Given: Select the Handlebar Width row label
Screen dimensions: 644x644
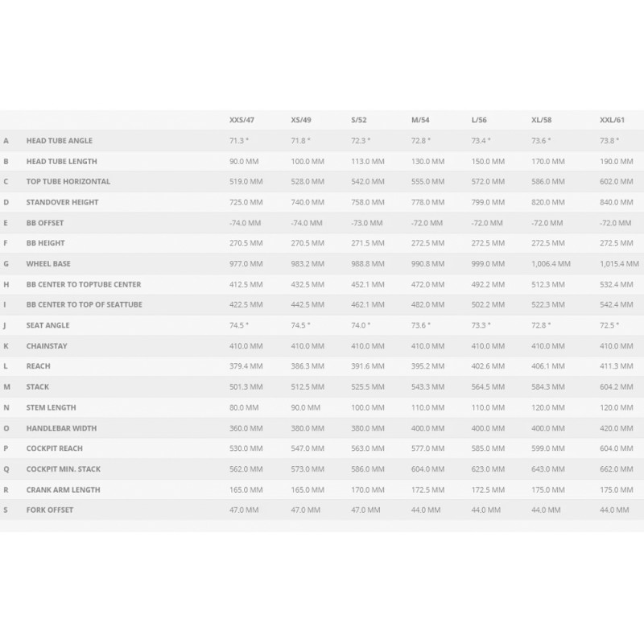Looking at the screenshot, I should 60,427.
